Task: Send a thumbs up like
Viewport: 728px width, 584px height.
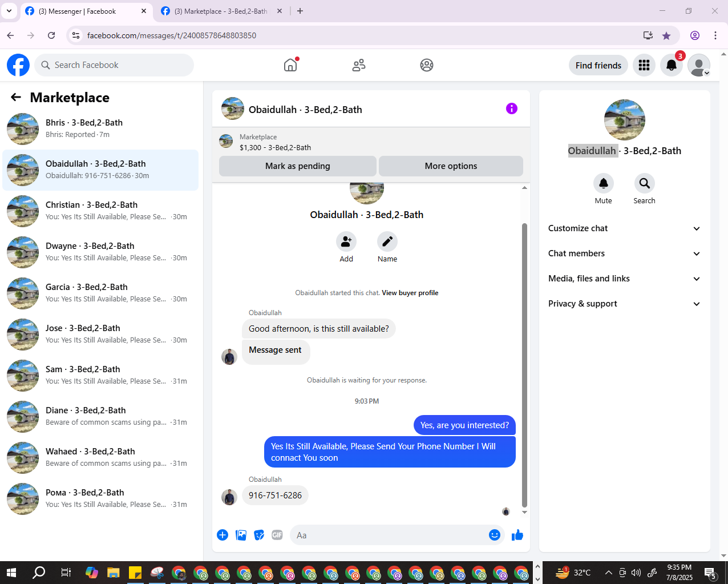Action: [x=517, y=535]
